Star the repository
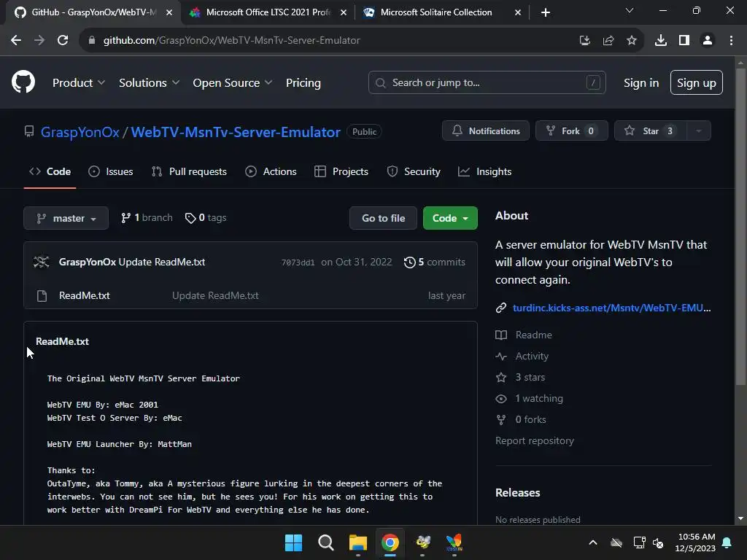The image size is (747, 560). [651, 131]
